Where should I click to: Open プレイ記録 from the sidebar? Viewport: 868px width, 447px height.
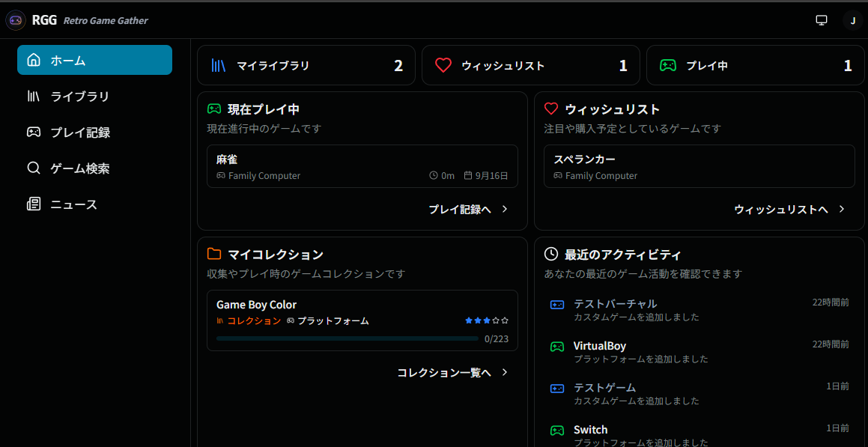(x=80, y=133)
